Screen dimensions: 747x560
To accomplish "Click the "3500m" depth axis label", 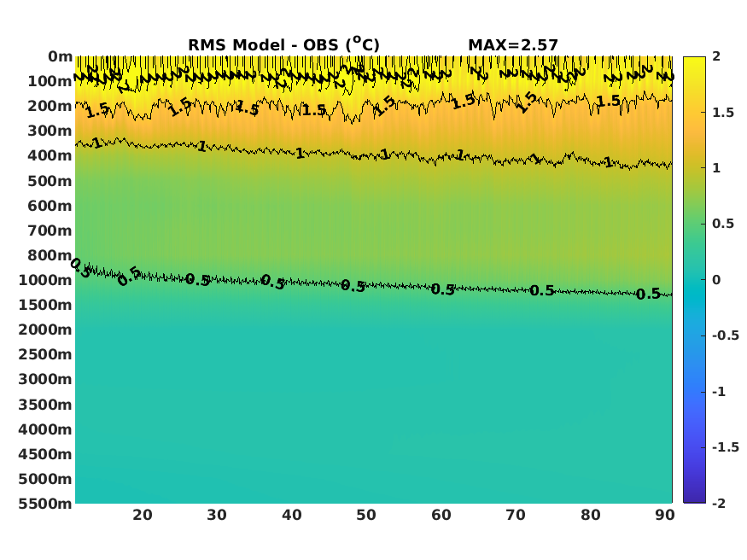I will [45, 405].
